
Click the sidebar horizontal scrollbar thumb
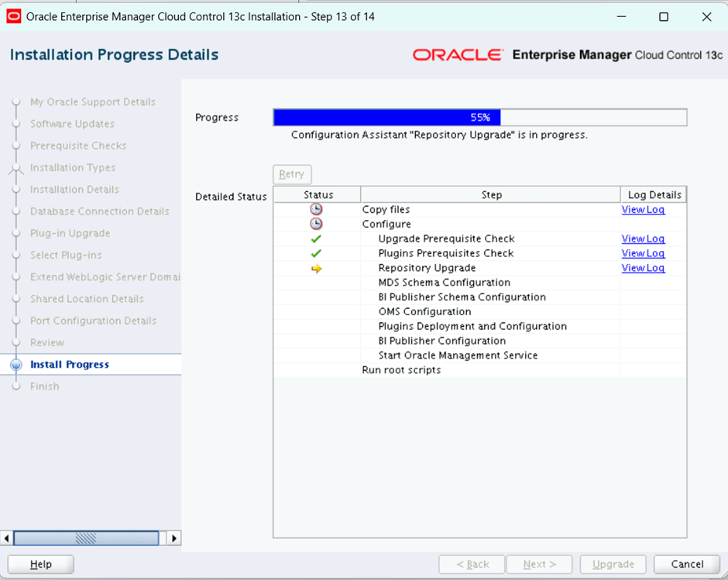[x=86, y=538]
